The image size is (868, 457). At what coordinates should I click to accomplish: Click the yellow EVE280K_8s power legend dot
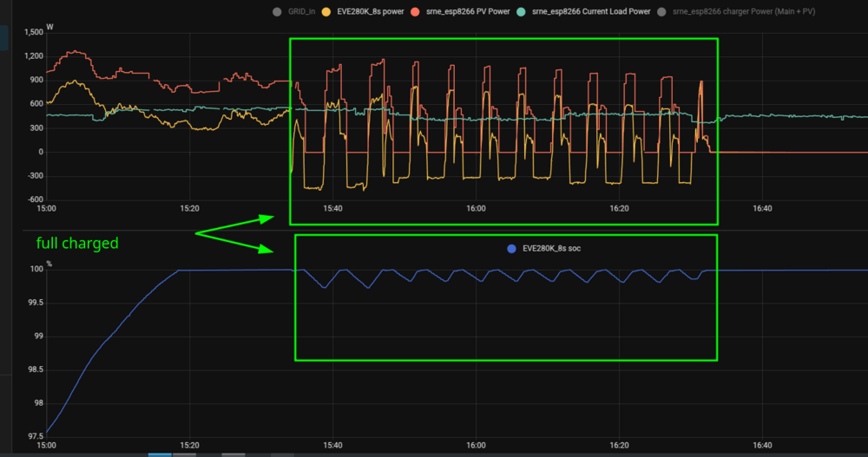tap(326, 11)
